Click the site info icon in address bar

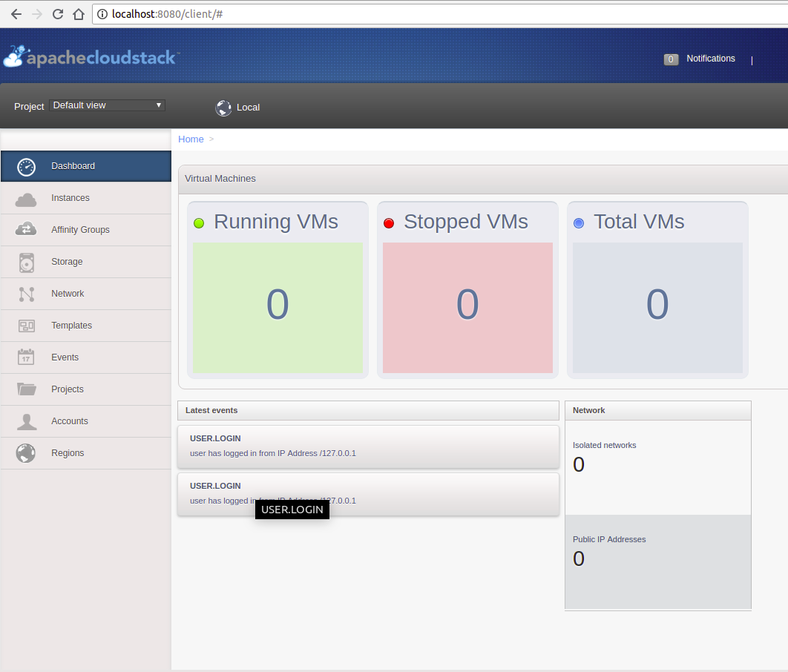coord(102,14)
